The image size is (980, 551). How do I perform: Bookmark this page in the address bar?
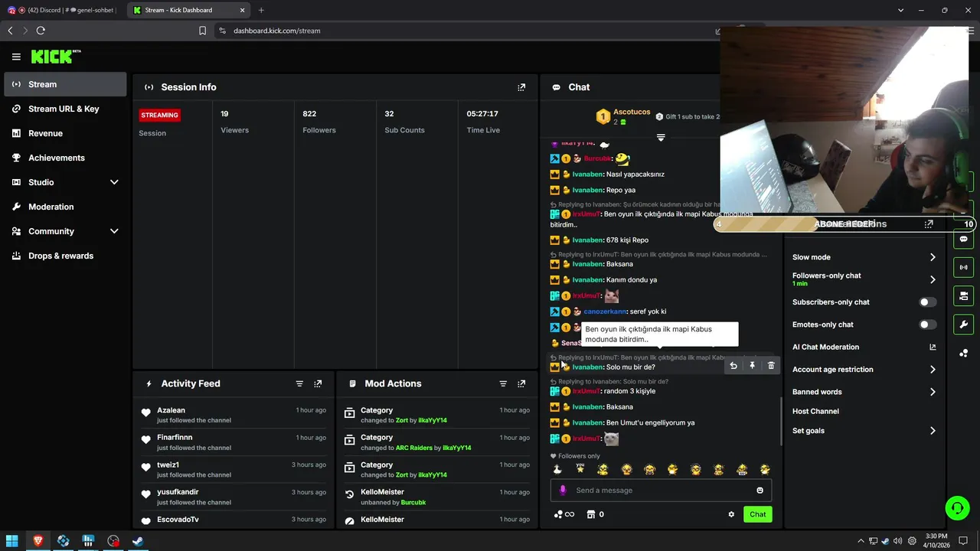click(202, 31)
